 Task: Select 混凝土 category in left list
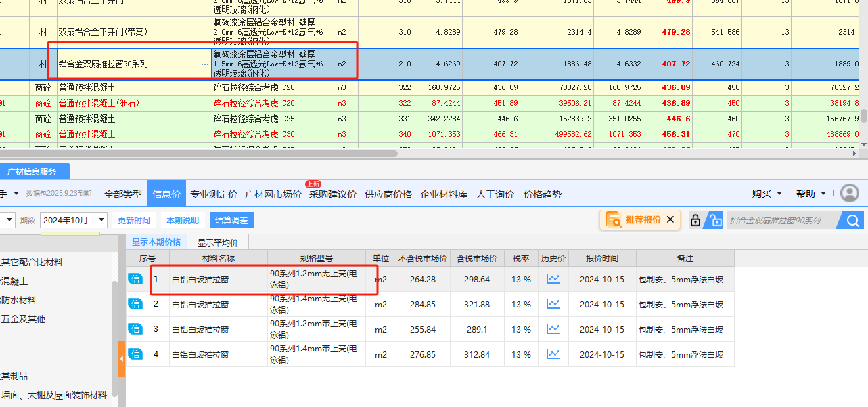click(14, 281)
